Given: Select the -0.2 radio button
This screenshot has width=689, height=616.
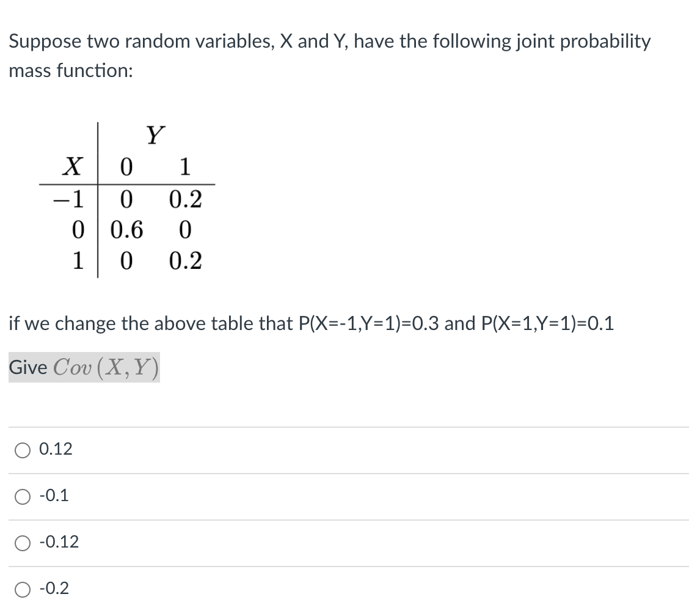Looking at the screenshot, I should click(23, 588).
